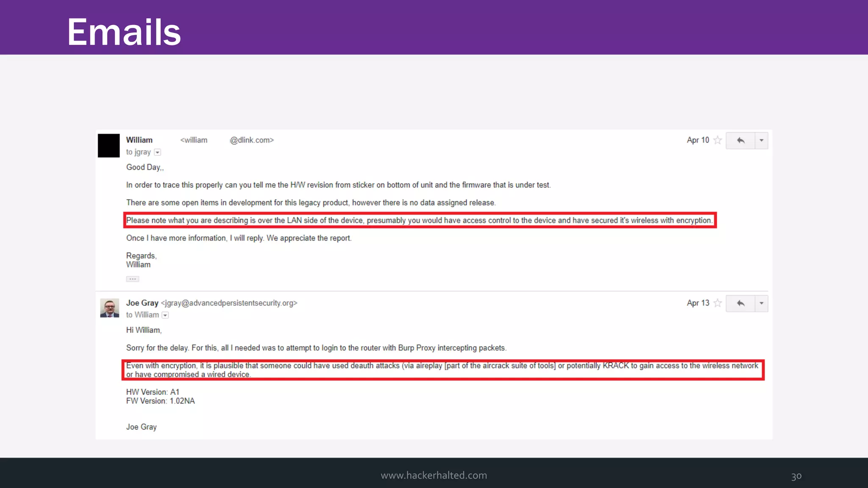This screenshot has width=868, height=488.
Task: Click the 'Apr 10' date
Action: tap(698, 140)
